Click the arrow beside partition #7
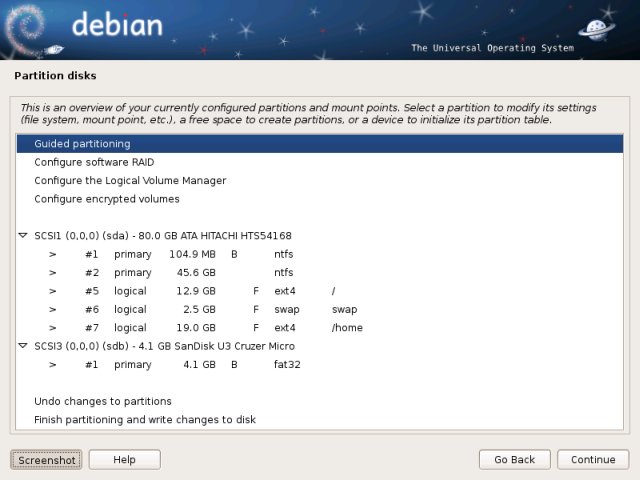The width and height of the screenshot is (640, 480). click(52, 328)
